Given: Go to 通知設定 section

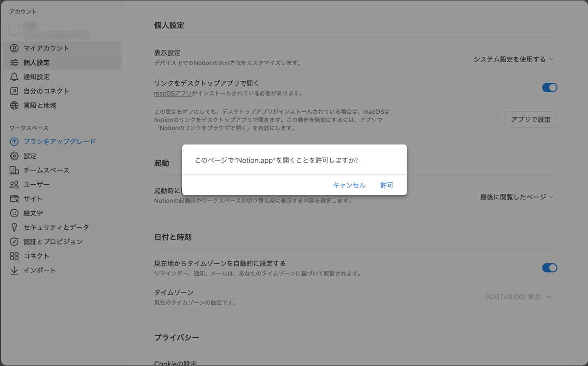Looking at the screenshot, I should [x=62, y=76].
